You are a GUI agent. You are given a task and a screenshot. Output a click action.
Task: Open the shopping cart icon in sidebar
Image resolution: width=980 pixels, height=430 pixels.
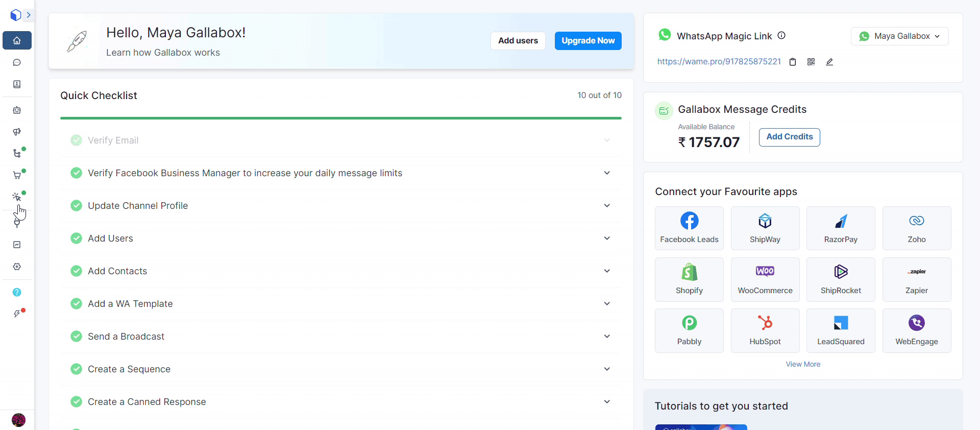coord(17,175)
